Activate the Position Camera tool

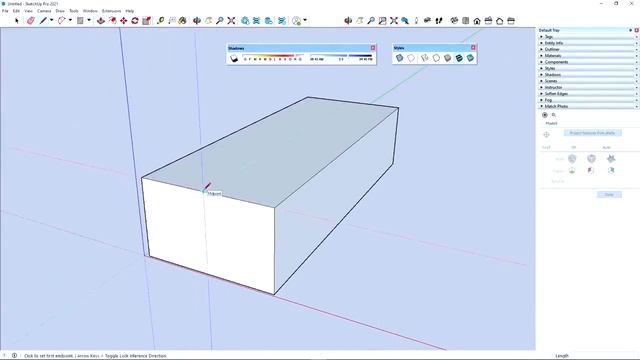(416, 21)
